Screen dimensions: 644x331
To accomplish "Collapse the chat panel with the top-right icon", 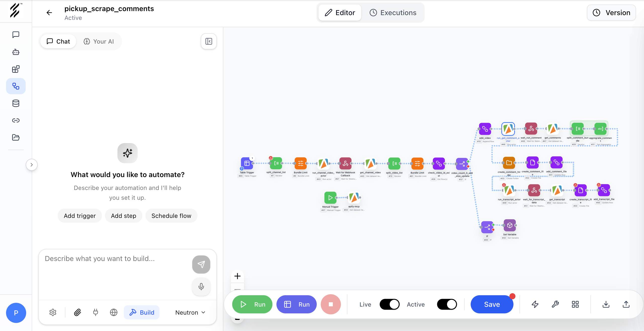I will point(209,41).
